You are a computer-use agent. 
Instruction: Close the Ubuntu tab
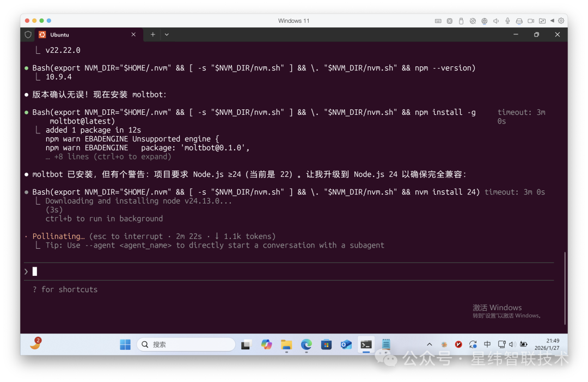(133, 34)
